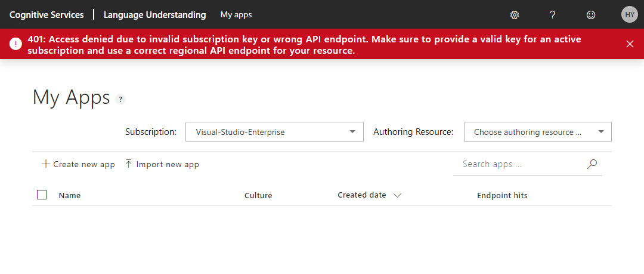Viewport: 644px width, 274px height.
Task: Open the HY user account avatar
Action: pyautogui.click(x=630, y=15)
